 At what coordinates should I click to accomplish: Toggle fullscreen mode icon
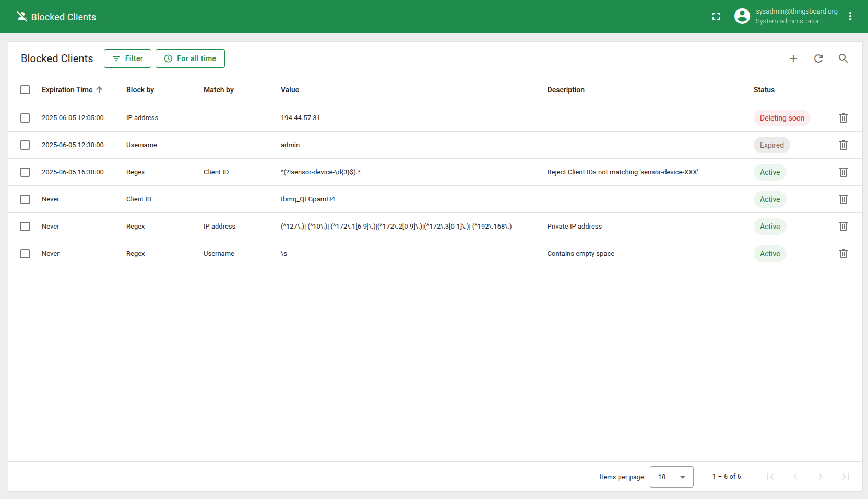point(716,17)
